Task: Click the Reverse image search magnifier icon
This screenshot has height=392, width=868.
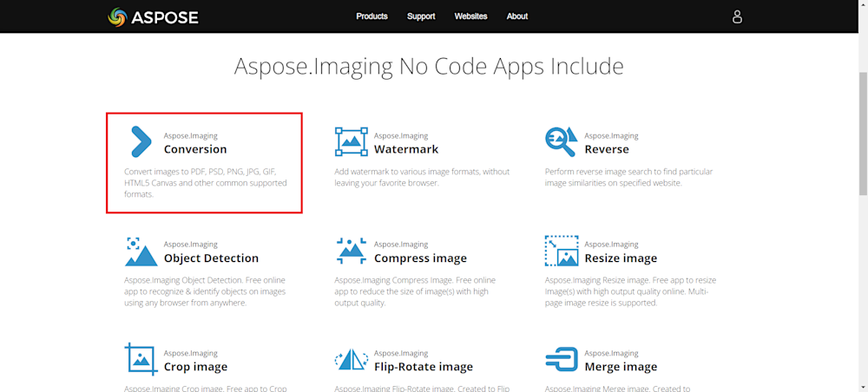Action: [562, 141]
